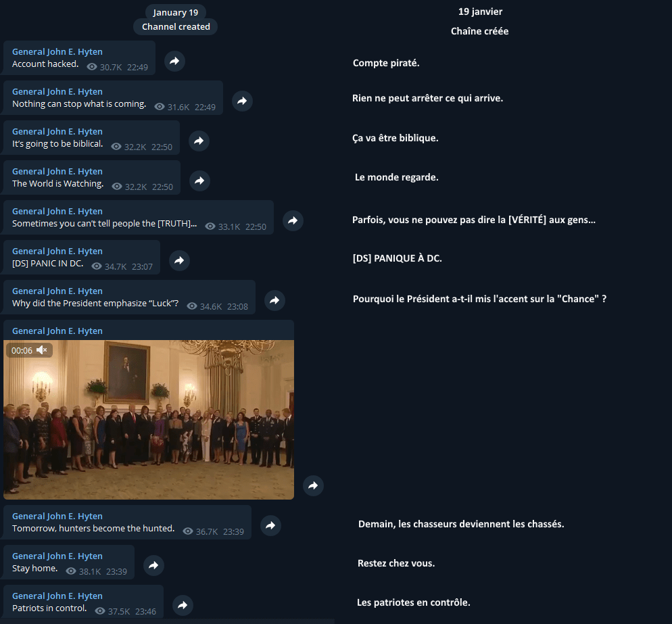Click the January 19 date badge
Screen dimensions: 672x624
click(x=176, y=12)
